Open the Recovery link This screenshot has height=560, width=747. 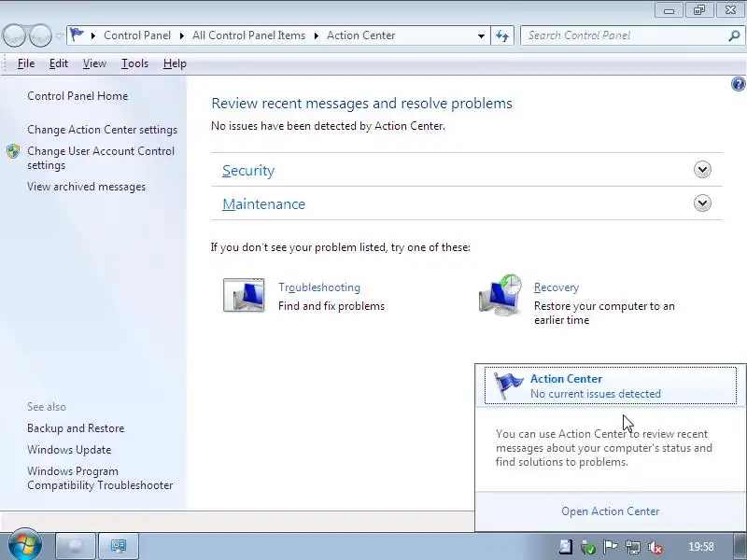[557, 287]
